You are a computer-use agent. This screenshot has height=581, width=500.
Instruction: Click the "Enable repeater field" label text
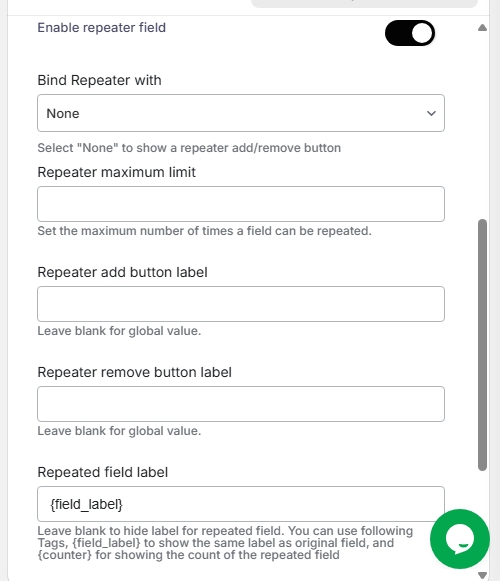pyautogui.click(x=102, y=28)
